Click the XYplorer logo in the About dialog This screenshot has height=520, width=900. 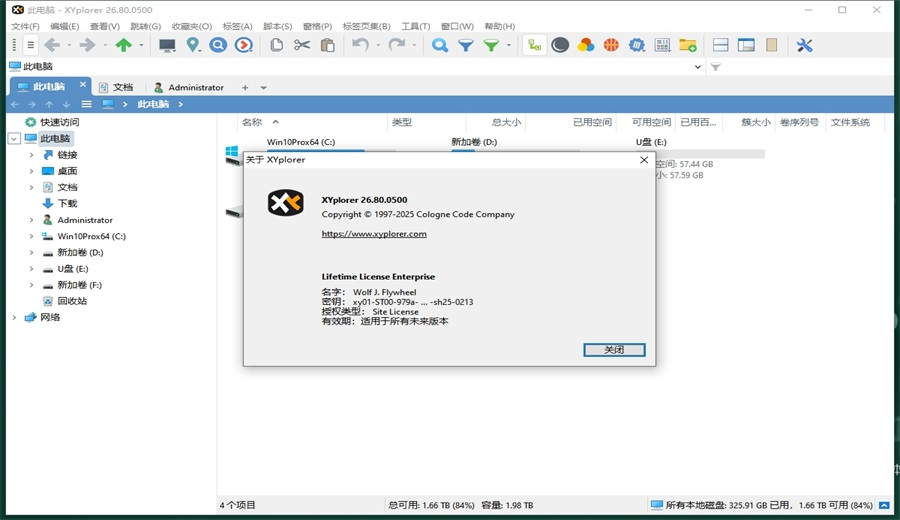285,203
